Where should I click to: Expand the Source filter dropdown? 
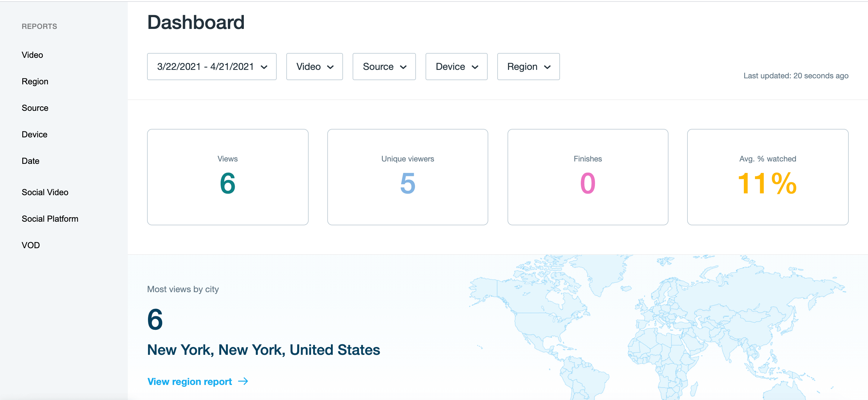384,66
